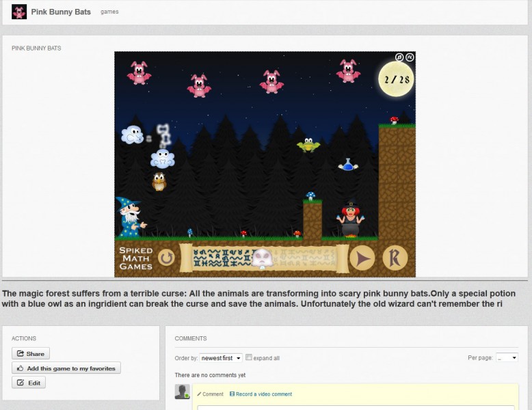Viewport: 532px width, 410px height.
Task: Click the Spiked Math Games logo
Action: [135, 258]
